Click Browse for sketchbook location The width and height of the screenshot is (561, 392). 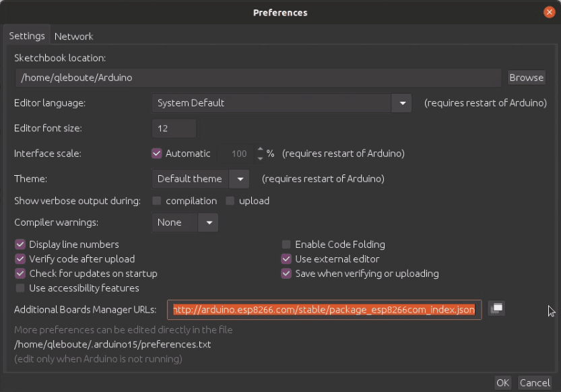526,77
